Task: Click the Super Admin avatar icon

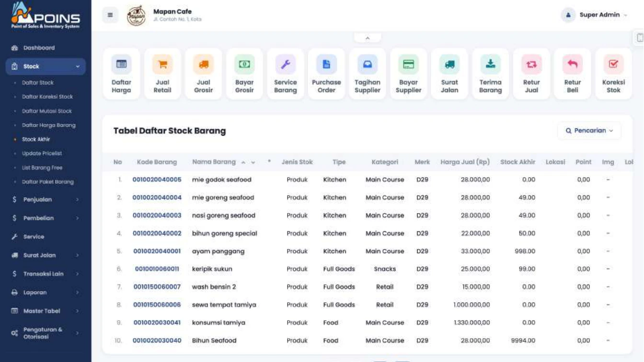Action: [x=568, y=15]
